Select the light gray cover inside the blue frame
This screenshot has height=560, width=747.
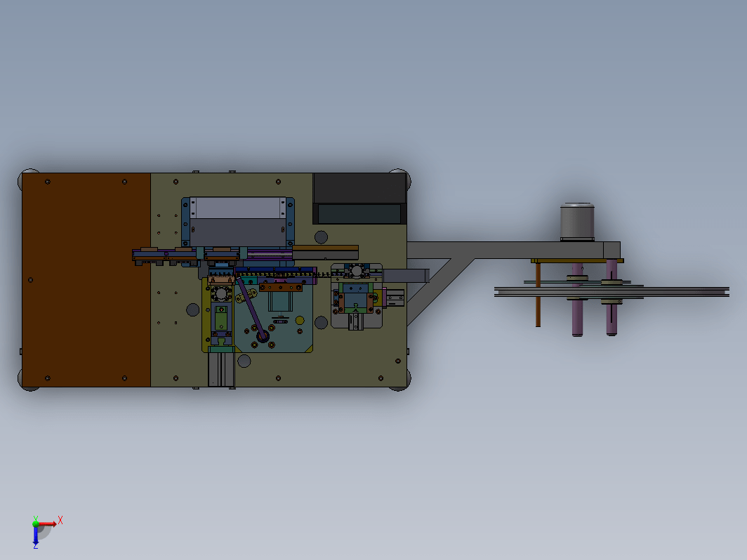pyautogui.click(x=238, y=208)
